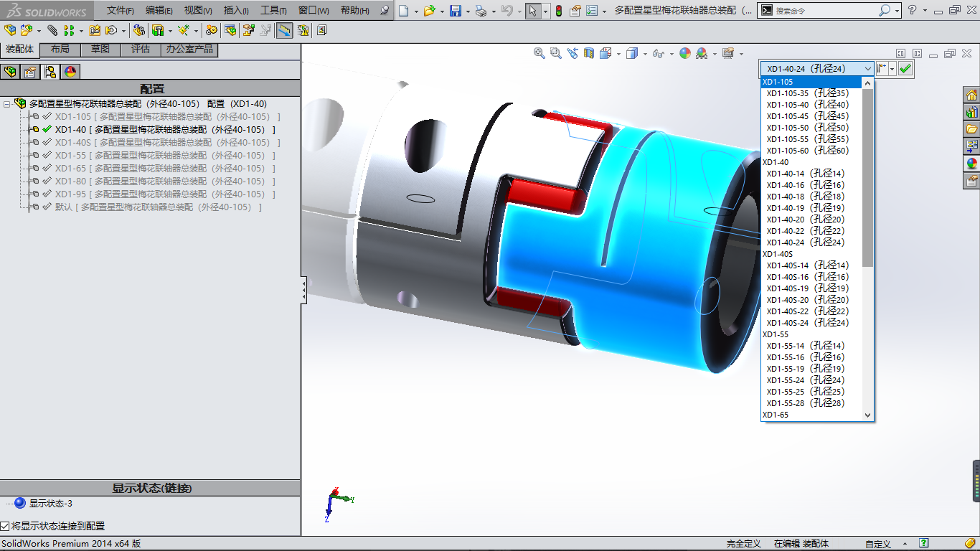The height and width of the screenshot is (551, 980).
Task: Click the Exploded View icon
Action: [249, 31]
